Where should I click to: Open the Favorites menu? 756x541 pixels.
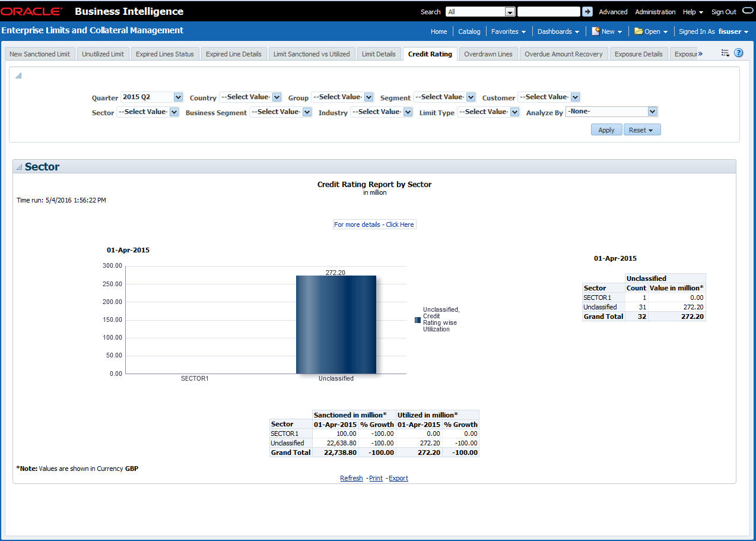pyautogui.click(x=509, y=31)
